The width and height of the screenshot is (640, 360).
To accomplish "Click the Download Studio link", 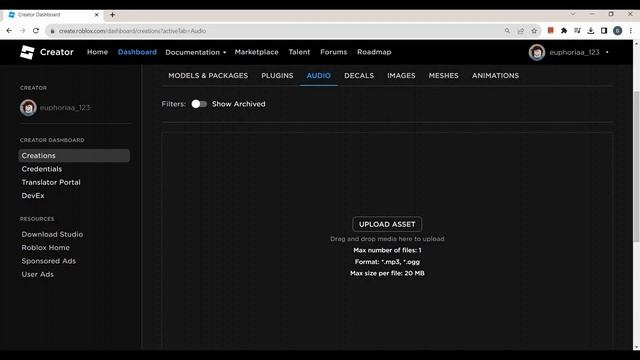I will coord(52,234).
